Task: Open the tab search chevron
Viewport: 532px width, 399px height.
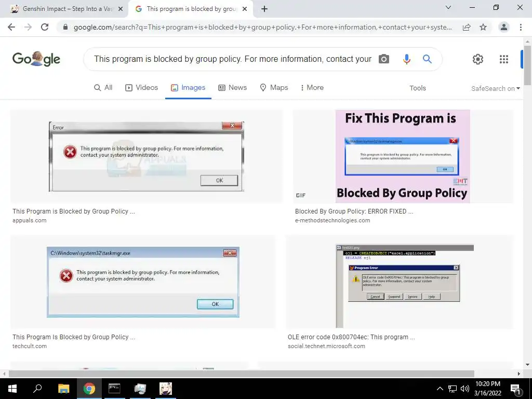Action: coord(448,7)
